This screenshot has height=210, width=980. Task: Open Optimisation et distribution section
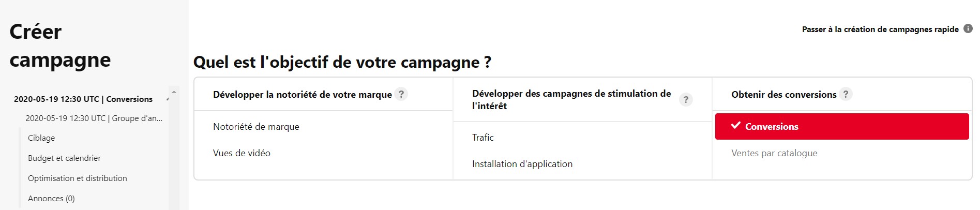click(x=77, y=178)
